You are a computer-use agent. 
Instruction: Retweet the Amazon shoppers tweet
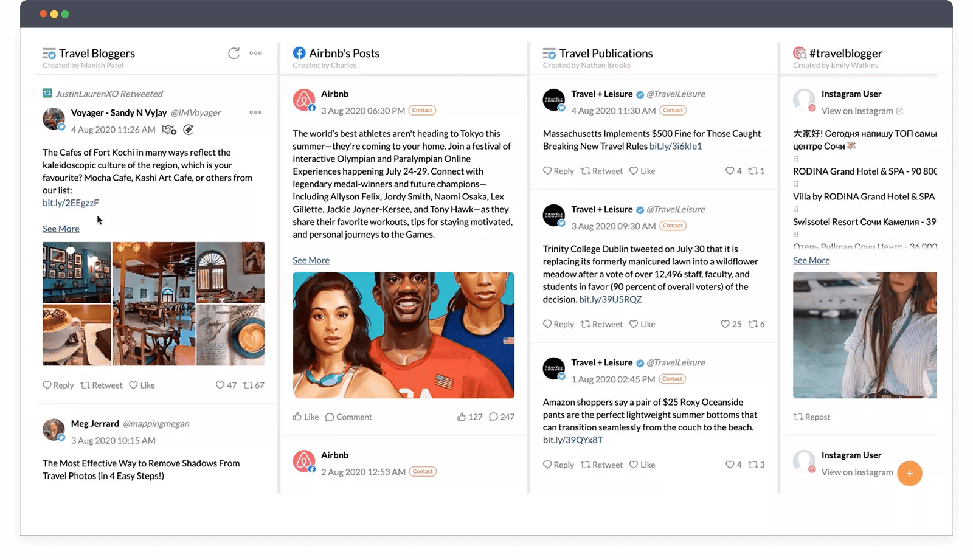coord(601,465)
